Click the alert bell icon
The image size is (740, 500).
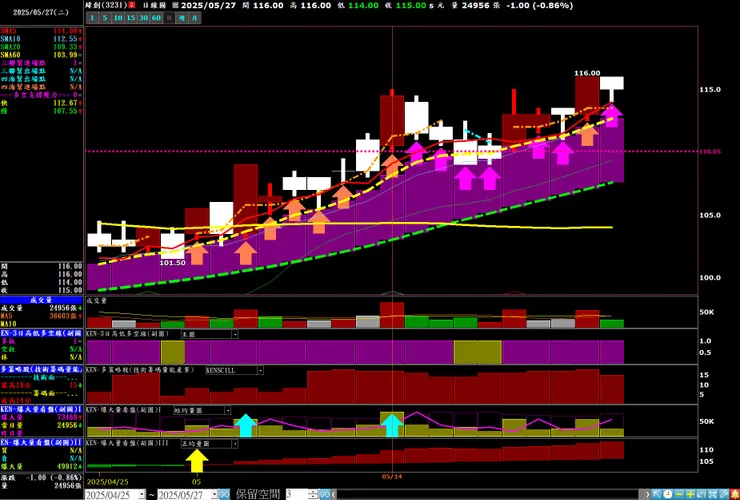pyautogui.click(x=735, y=494)
